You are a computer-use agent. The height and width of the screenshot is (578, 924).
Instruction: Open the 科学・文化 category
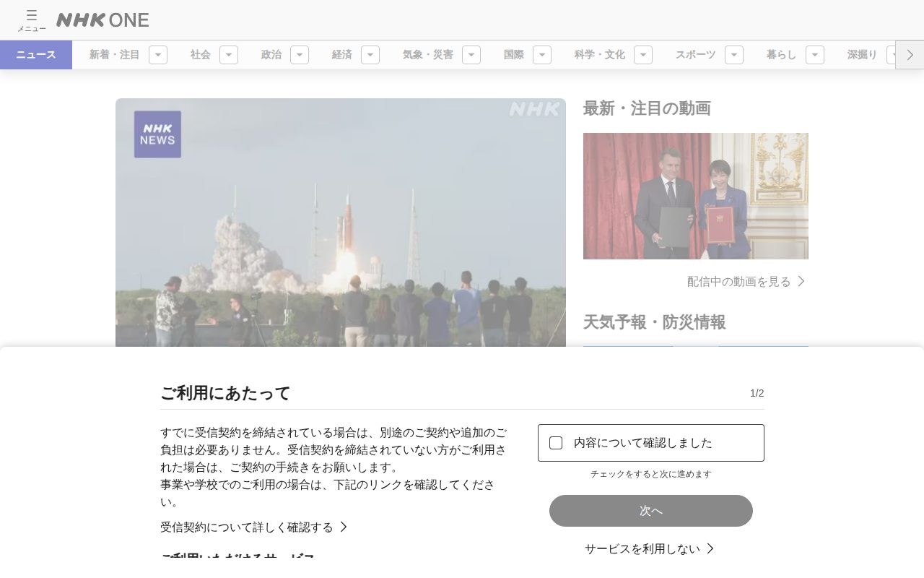click(599, 55)
